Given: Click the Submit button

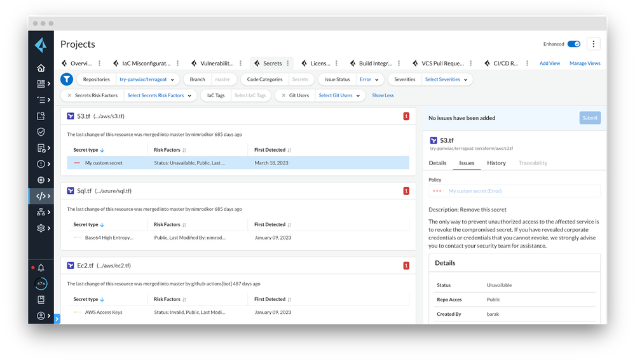Looking at the screenshot, I should coord(590,118).
